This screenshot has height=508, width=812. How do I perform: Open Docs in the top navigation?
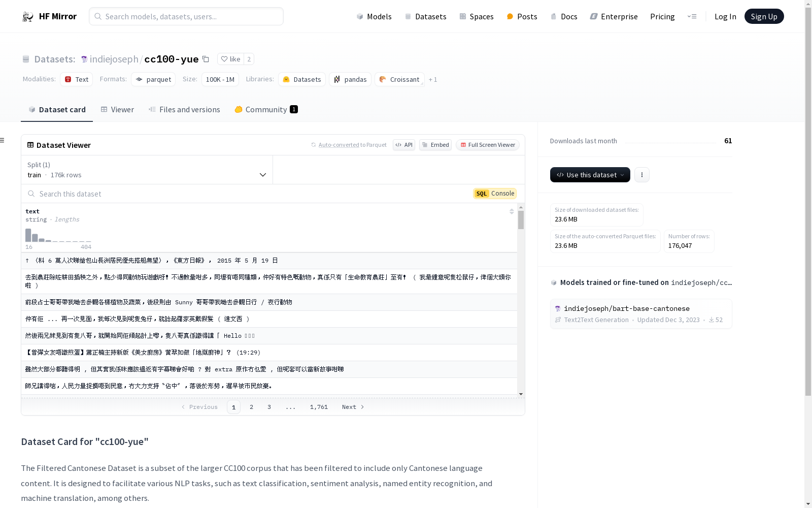(564, 16)
